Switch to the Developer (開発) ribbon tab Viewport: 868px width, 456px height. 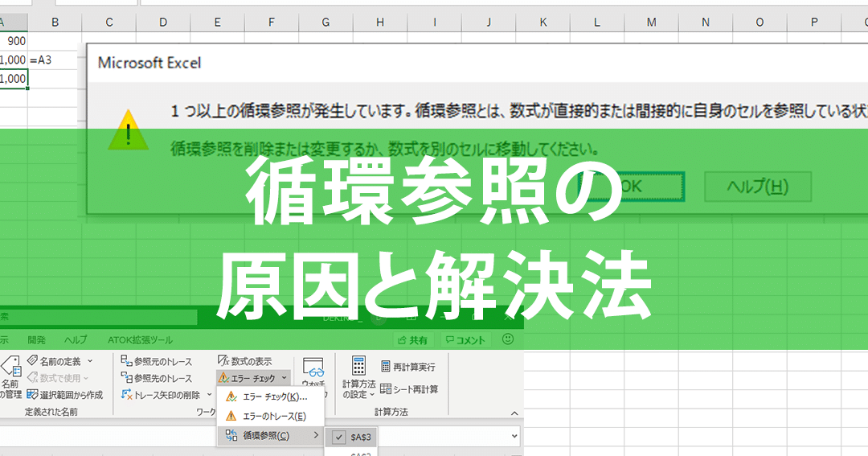click(37, 340)
